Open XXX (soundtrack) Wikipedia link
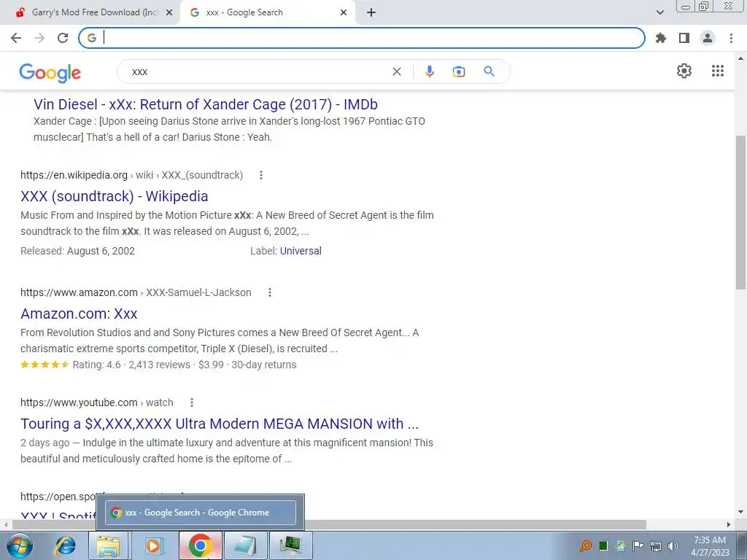This screenshot has height=560, width=747. (115, 196)
